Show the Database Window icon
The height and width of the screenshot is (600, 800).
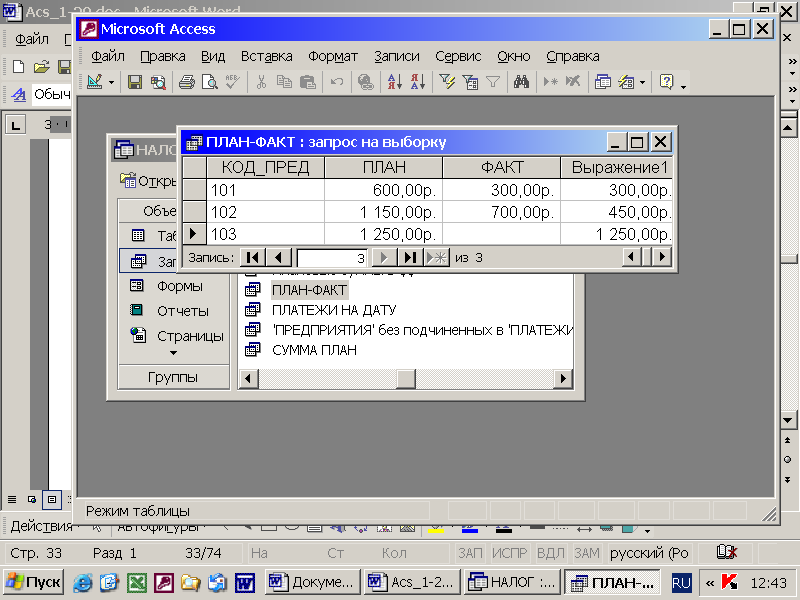pos(603,82)
